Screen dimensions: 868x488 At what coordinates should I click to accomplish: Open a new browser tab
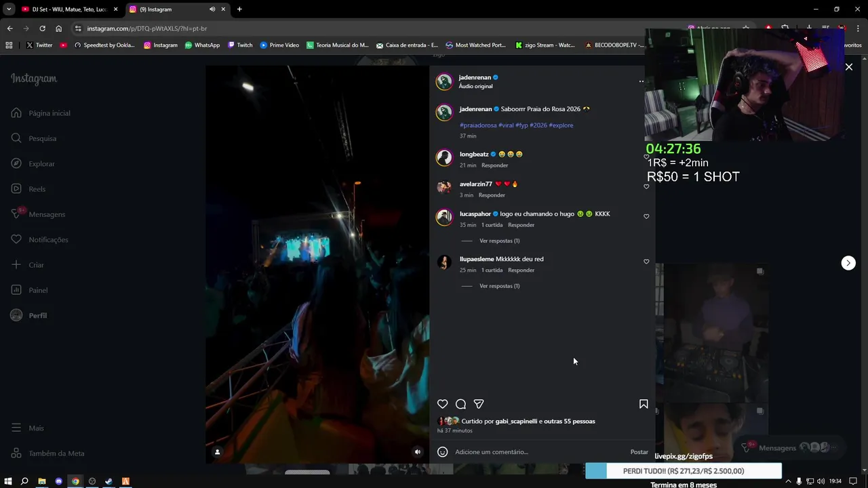point(239,9)
